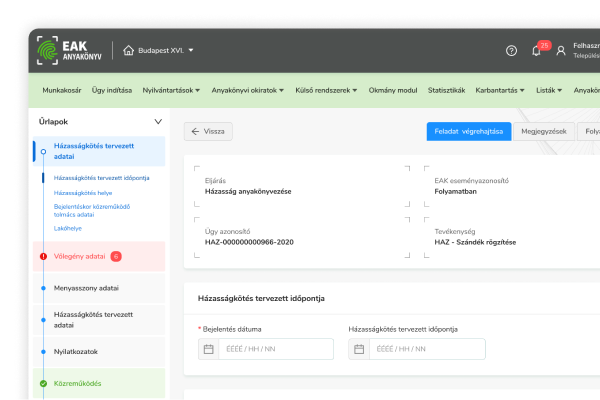Click the HAZ-000000000966-2020 case identifier
600x400 pixels.
pos(249,242)
